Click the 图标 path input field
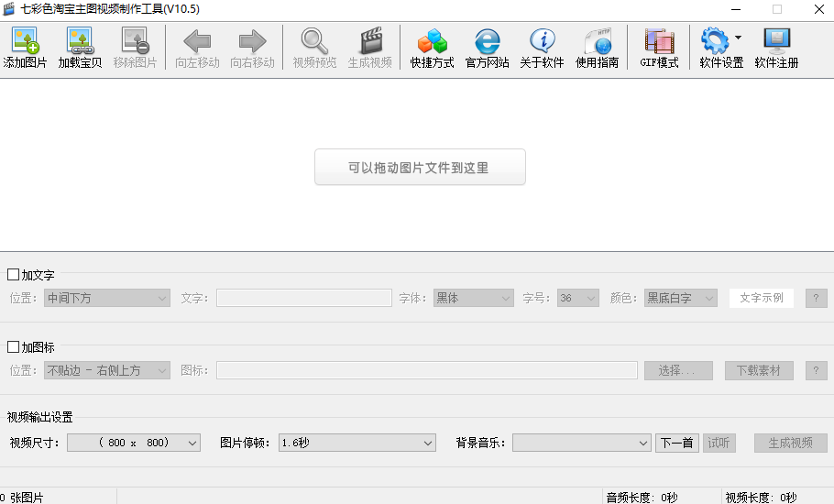The width and height of the screenshot is (834, 504). [427, 370]
